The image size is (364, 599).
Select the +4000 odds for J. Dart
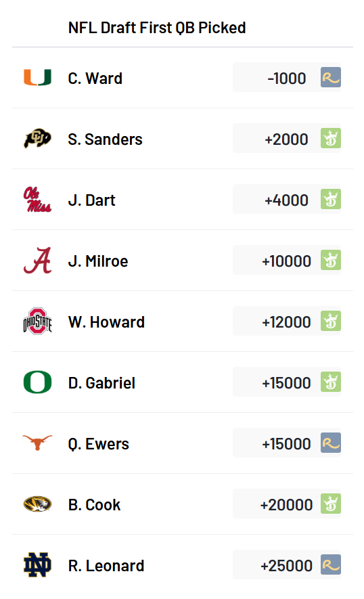pos(287,200)
